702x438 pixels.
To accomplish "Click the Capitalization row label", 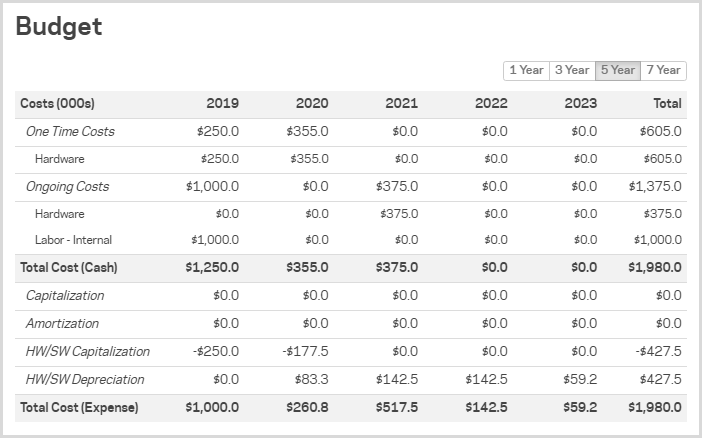I will pos(64,295).
